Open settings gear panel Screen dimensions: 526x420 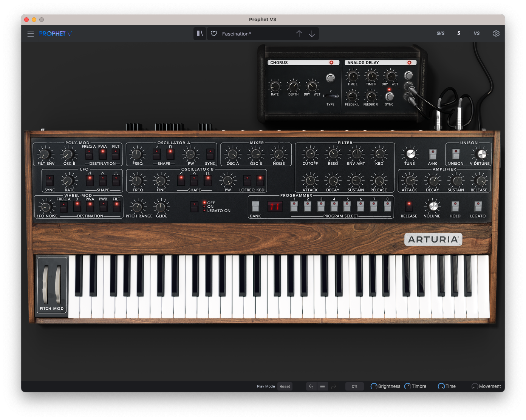point(496,34)
